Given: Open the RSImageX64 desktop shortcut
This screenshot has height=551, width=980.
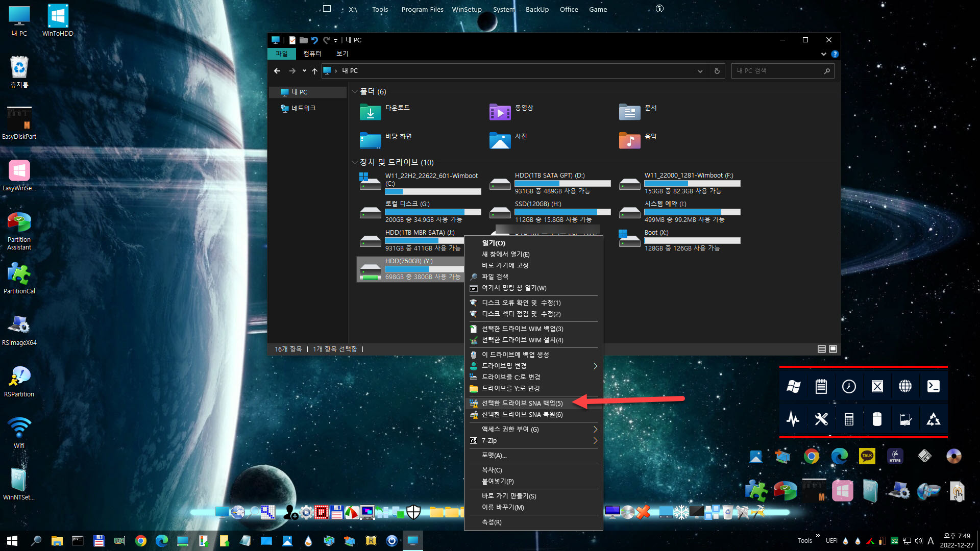Looking at the screenshot, I should (x=19, y=330).
